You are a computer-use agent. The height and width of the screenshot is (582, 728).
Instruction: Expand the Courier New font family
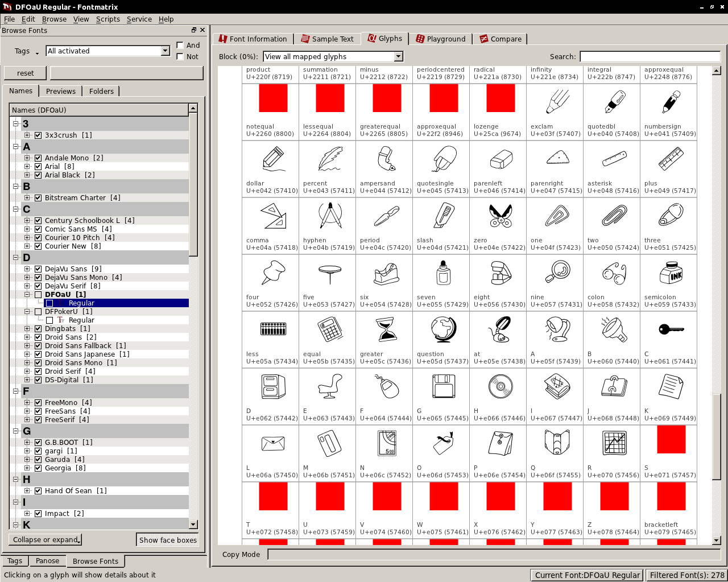click(x=27, y=246)
